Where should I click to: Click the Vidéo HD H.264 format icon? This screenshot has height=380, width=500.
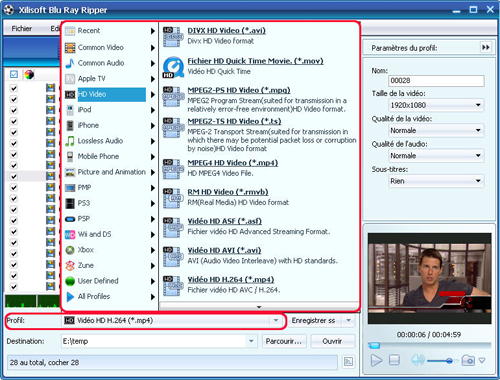coord(173,286)
